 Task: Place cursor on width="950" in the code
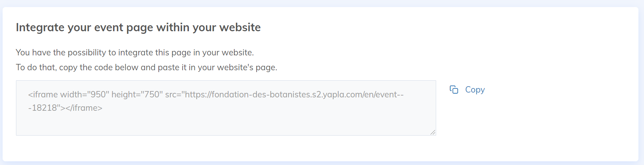(x=85, y=94)
